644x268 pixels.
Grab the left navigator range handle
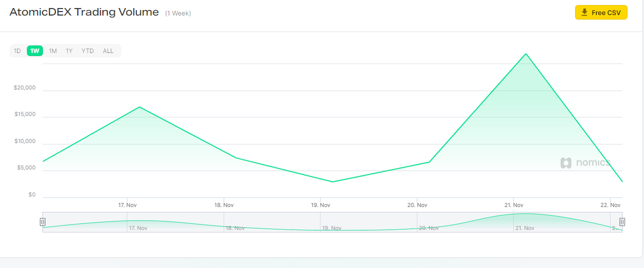pos(43,222)
